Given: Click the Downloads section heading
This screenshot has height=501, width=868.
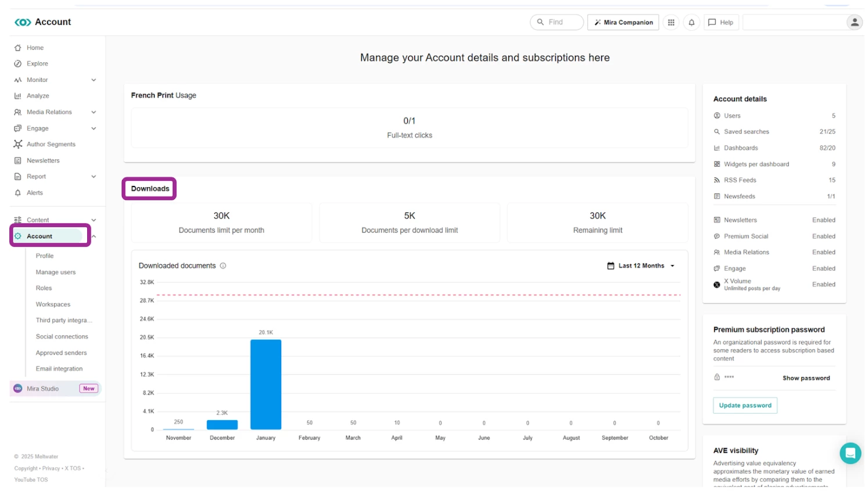Looking at the screenshot, I should [150, 189].
